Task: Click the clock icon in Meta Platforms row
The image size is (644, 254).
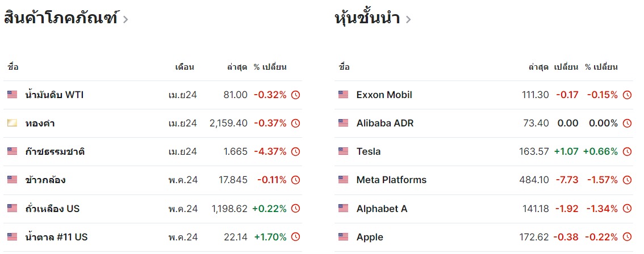Action: [627, 180]
